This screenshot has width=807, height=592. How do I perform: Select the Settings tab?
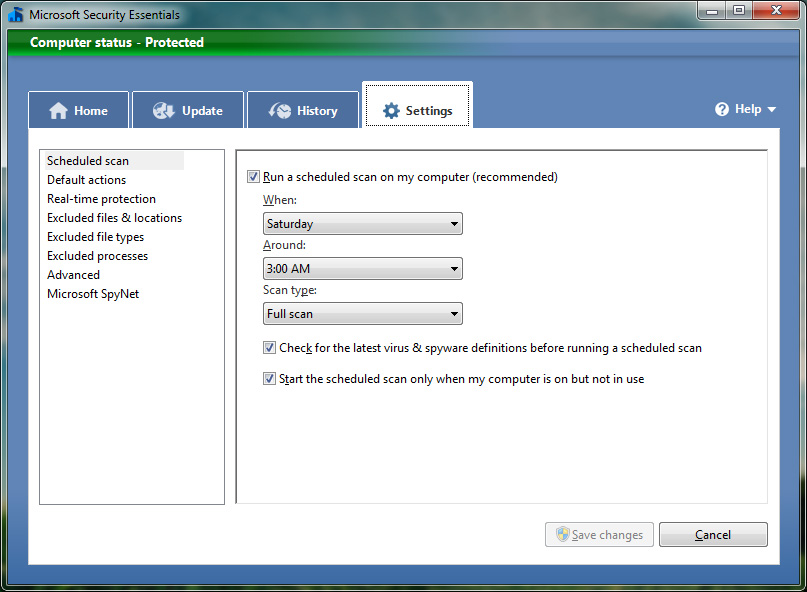coord(417,105)
